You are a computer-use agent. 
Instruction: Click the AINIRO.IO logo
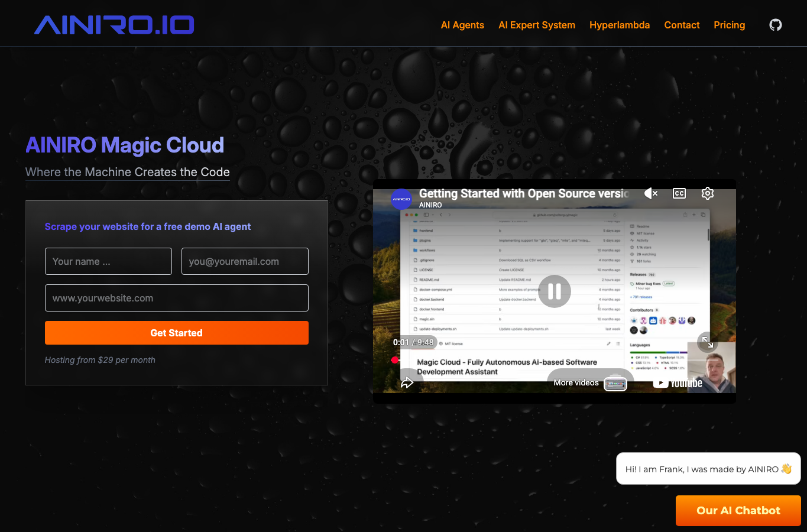coord(114,25)
